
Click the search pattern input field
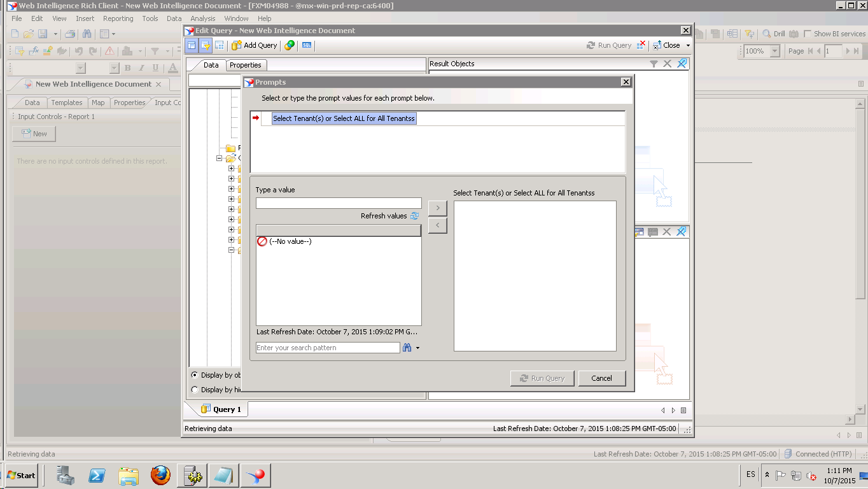(x=328, y=348)
